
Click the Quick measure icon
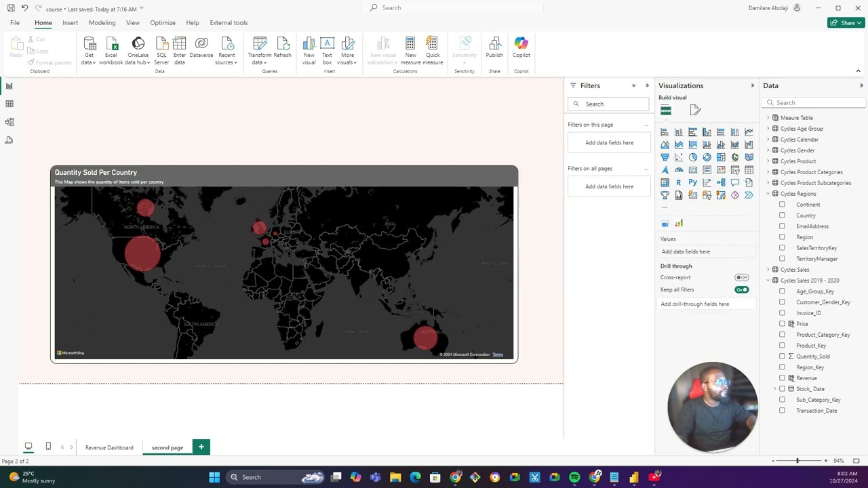click(432, 49)
